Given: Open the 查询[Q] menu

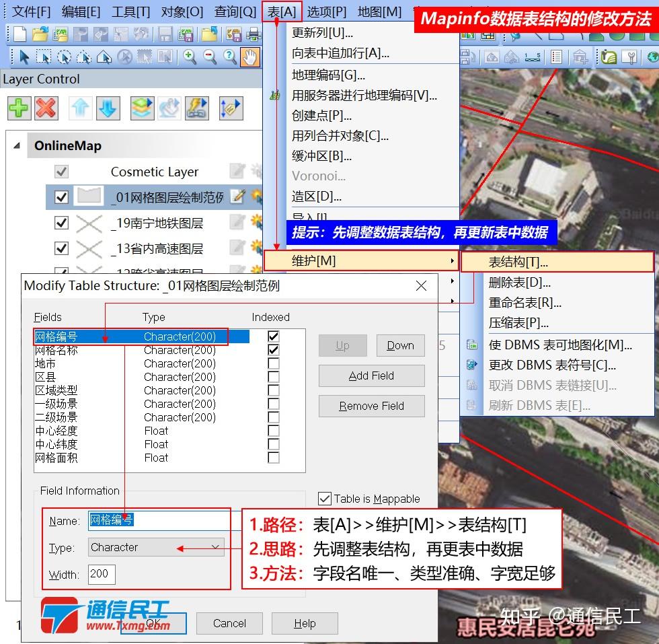Looking at the screenshot, I should [235, 12].
